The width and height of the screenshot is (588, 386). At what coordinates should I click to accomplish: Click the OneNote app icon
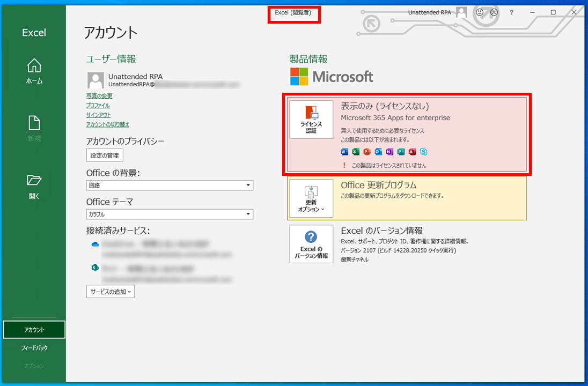pos(389,152)
